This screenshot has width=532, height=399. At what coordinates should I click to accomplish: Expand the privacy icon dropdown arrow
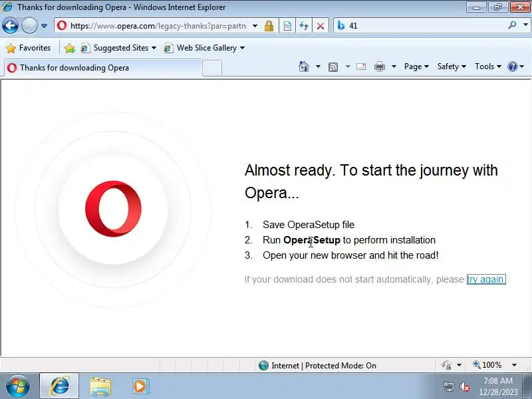tap(459, 365)
